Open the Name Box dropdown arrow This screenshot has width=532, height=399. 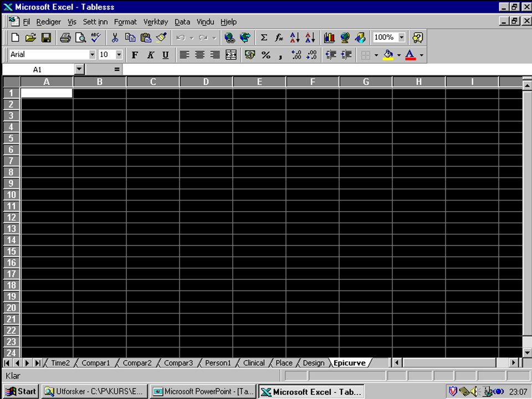79,69
